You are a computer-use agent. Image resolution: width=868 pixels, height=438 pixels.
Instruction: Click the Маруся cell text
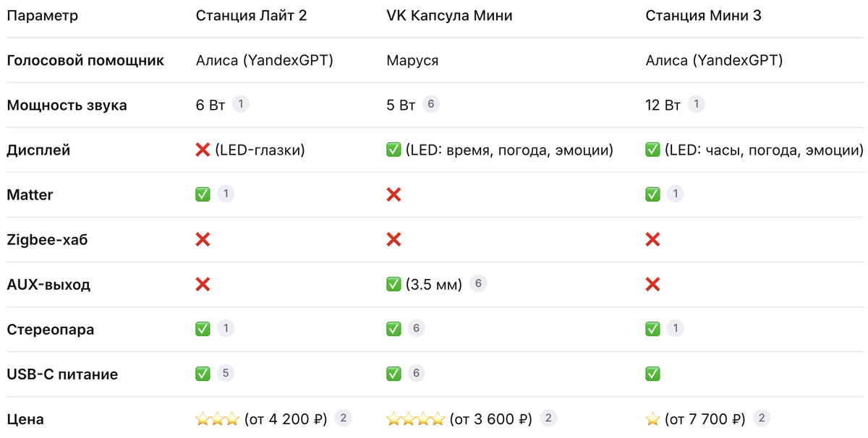coord(412,60)
